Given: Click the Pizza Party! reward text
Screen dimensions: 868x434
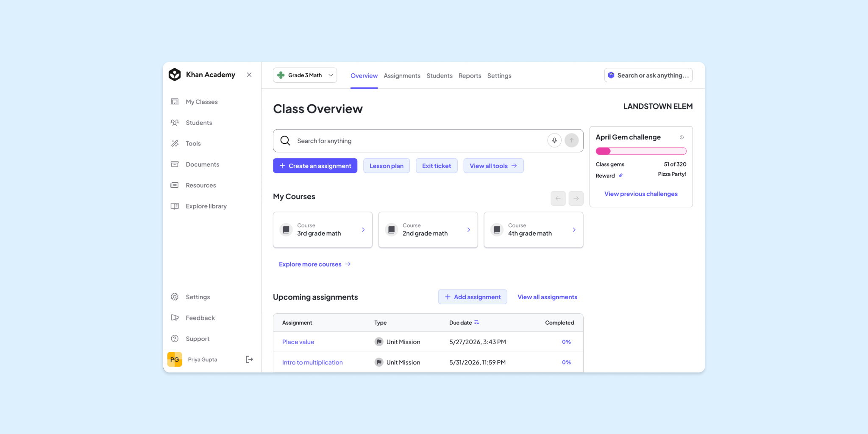Looking at the screenshot, I should click(672, 174).
